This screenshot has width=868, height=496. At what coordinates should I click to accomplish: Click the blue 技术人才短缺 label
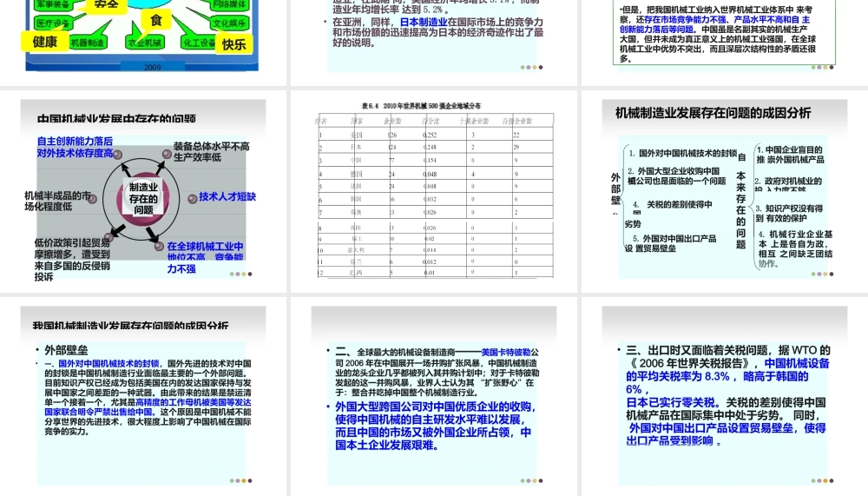pyautogui.click(x=227, y=196)
